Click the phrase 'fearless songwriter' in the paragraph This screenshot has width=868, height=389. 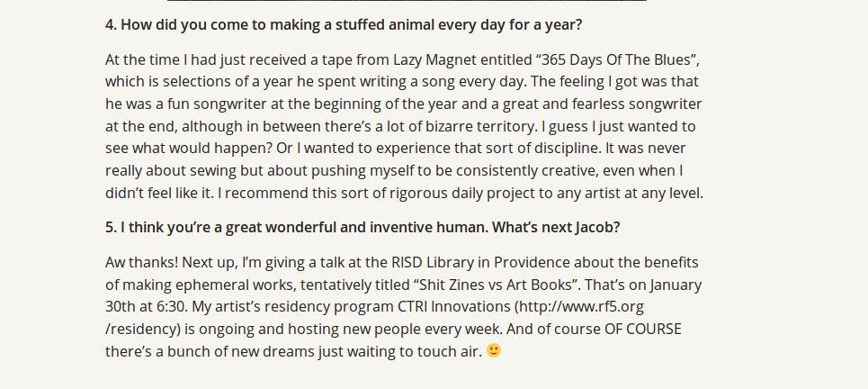pos(637,104)
